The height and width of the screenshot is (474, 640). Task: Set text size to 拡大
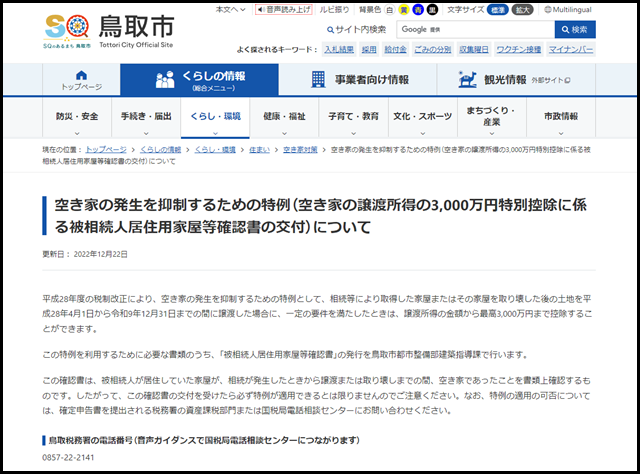click(522, 10)
